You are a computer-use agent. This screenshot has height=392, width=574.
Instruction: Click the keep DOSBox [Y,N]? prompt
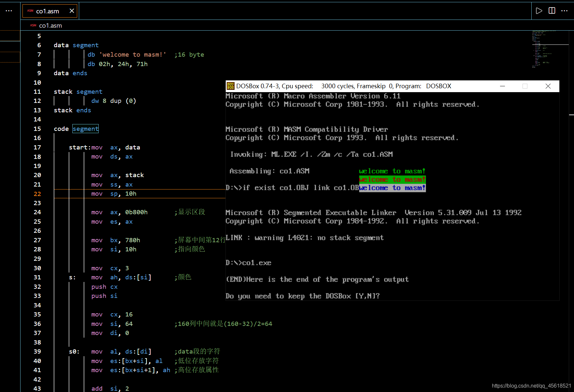[x=303, y=296]
